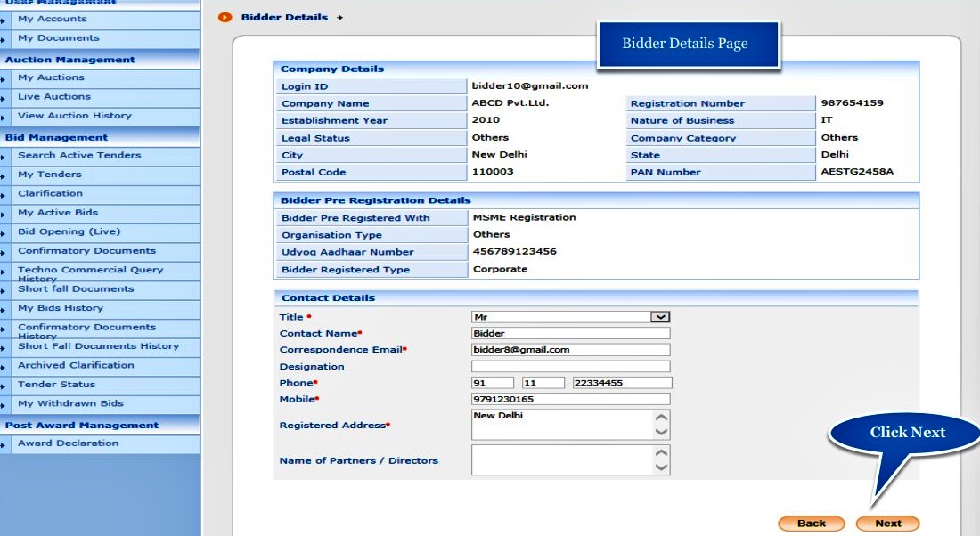
Task: Click Phone country code field 91
Action: (x=493, y=383)
